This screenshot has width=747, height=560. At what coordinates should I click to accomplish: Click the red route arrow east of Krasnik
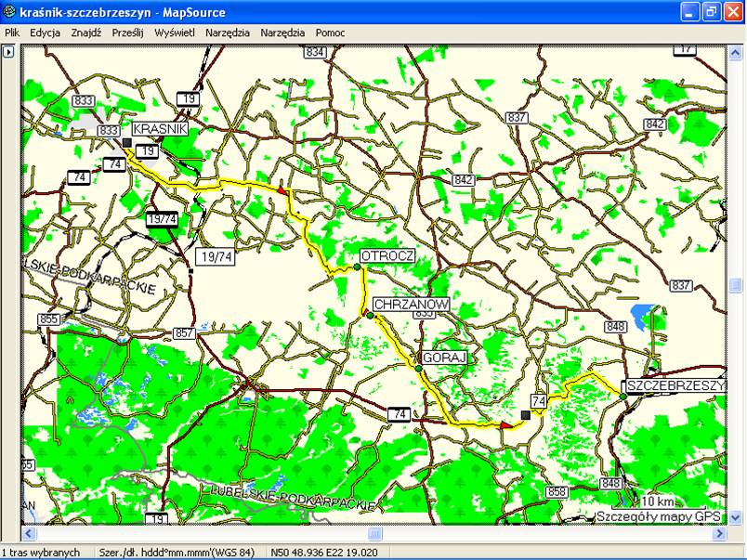coord(282,190)
